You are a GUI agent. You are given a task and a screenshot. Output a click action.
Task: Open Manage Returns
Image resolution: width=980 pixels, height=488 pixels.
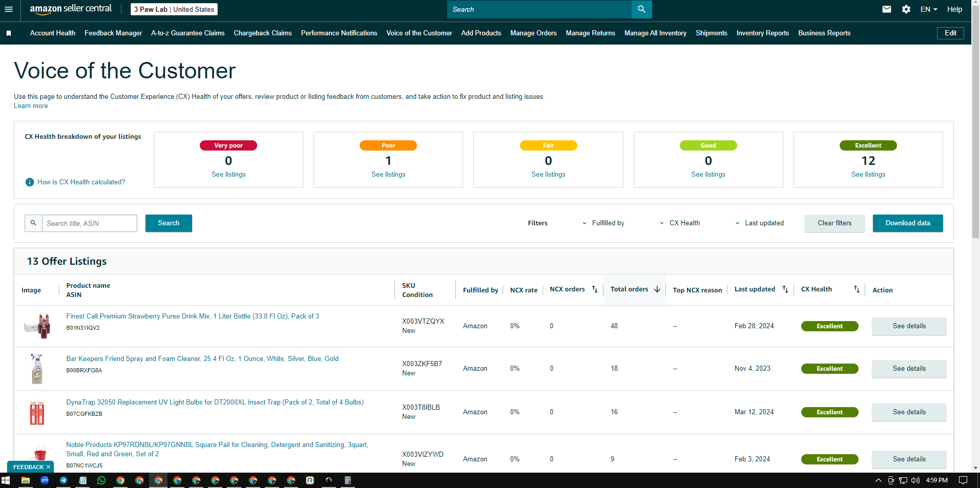tap(590, 33)
